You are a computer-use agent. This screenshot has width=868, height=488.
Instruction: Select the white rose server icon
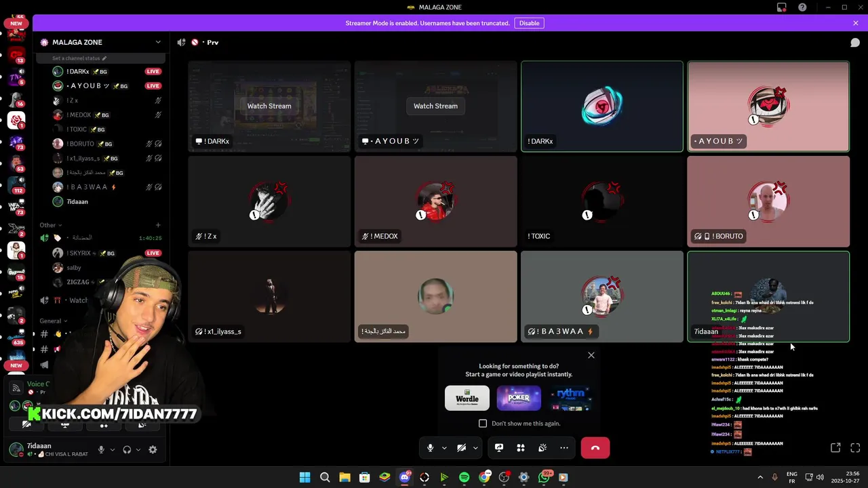16,120
